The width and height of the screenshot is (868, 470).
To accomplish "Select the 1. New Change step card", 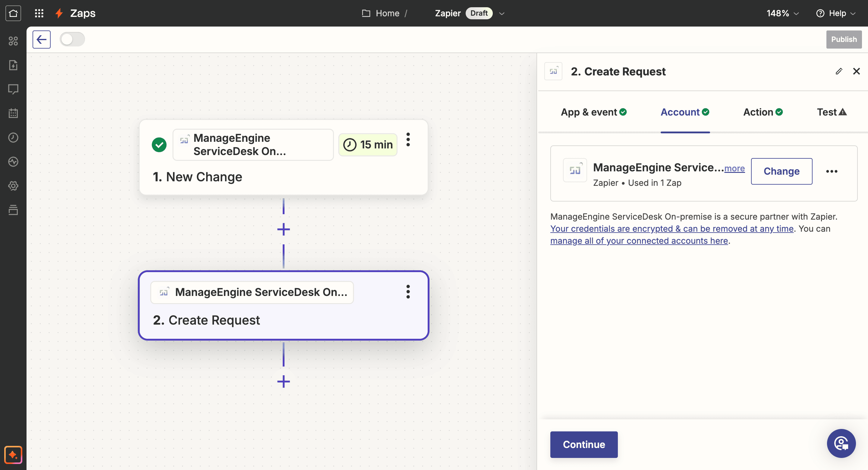I will 283,157.
